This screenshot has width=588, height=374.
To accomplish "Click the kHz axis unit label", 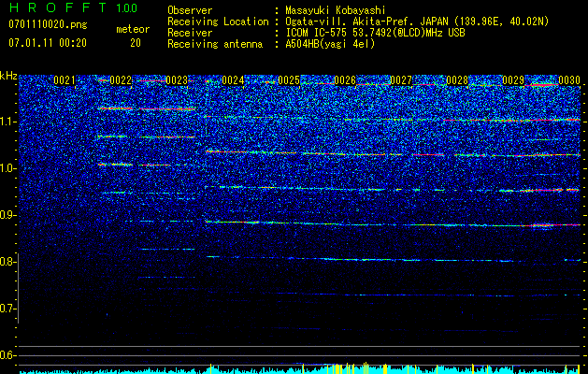I will 8,76.
